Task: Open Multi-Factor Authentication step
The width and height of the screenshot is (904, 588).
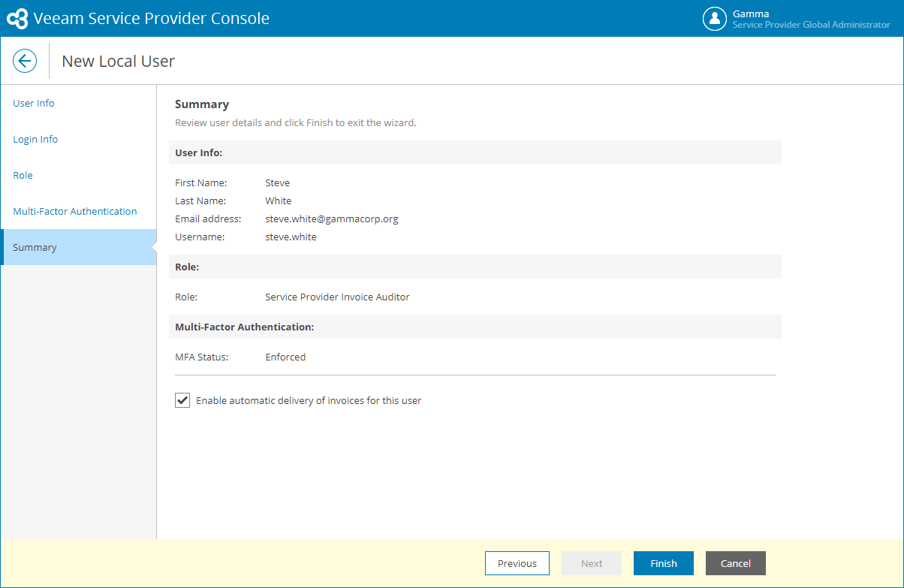Action: pyautogui.click(x=75, y=211)
